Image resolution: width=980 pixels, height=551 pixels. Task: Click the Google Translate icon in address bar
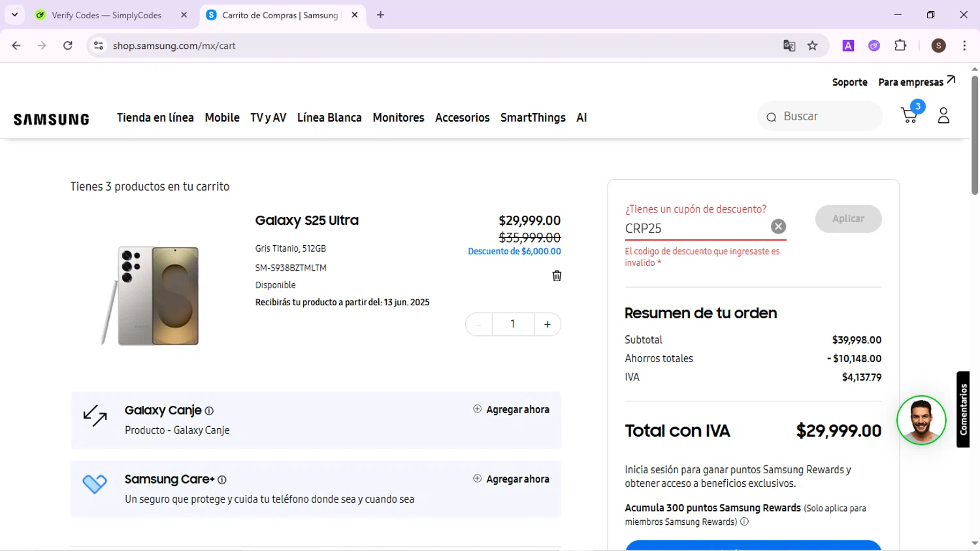[x=789, y=46]
